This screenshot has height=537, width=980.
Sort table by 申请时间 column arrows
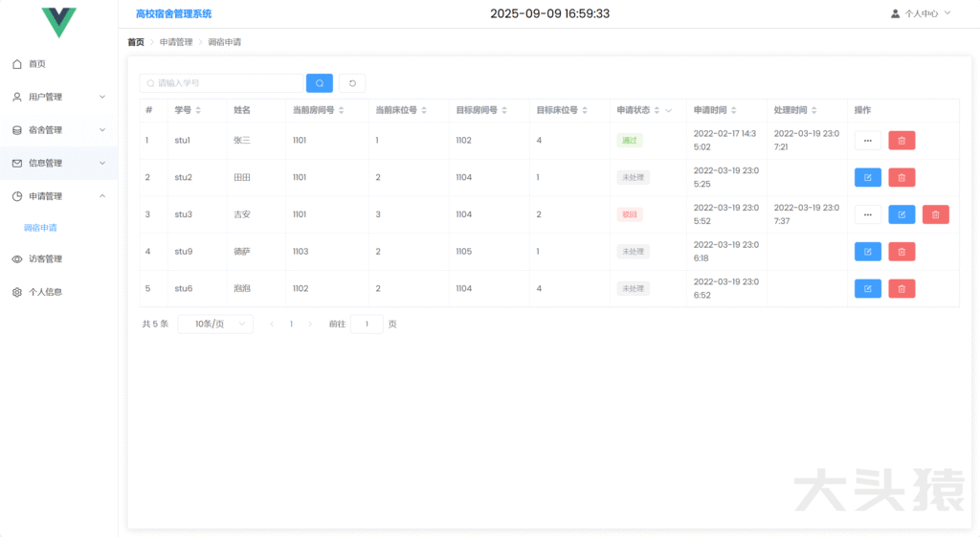734,110
